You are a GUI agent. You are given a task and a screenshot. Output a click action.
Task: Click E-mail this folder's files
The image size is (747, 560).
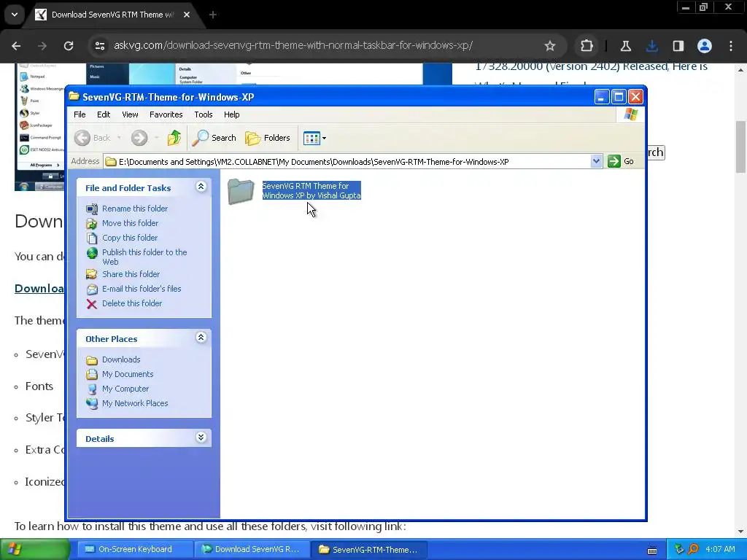(142, 289)
